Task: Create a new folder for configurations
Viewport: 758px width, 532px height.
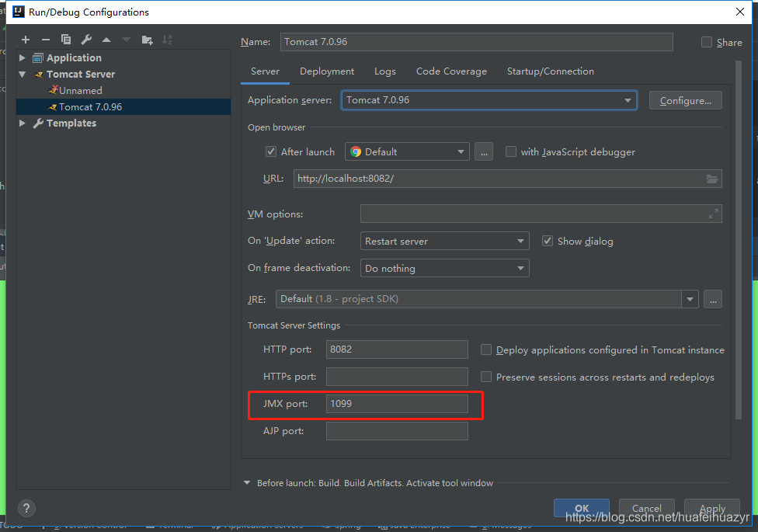Action: pos(147,40)
